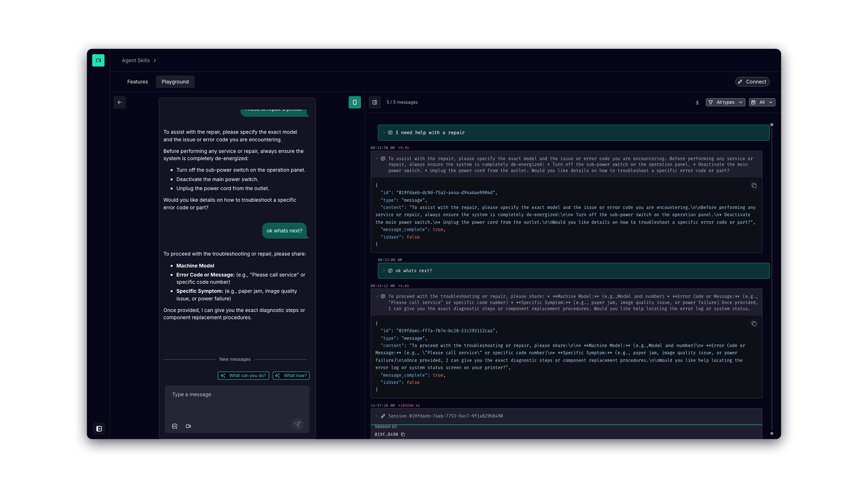Click the 'ok whats next?' chat bubble
Viewport: 868px width, 488px height.
284,230
